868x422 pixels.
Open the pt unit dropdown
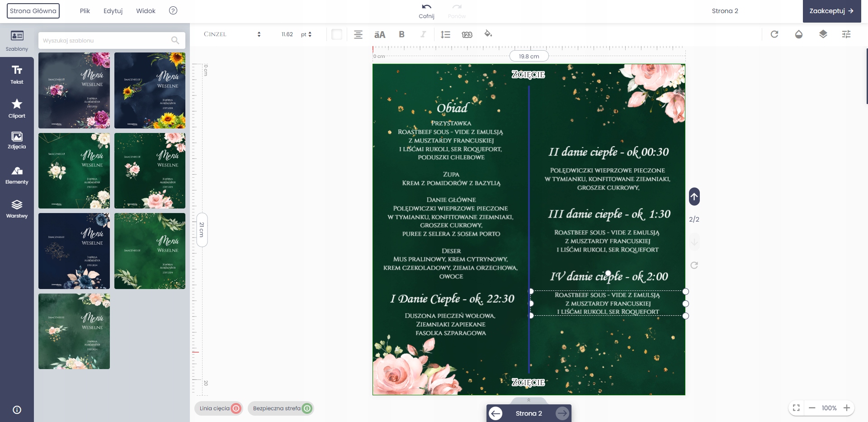pos(306,34)
